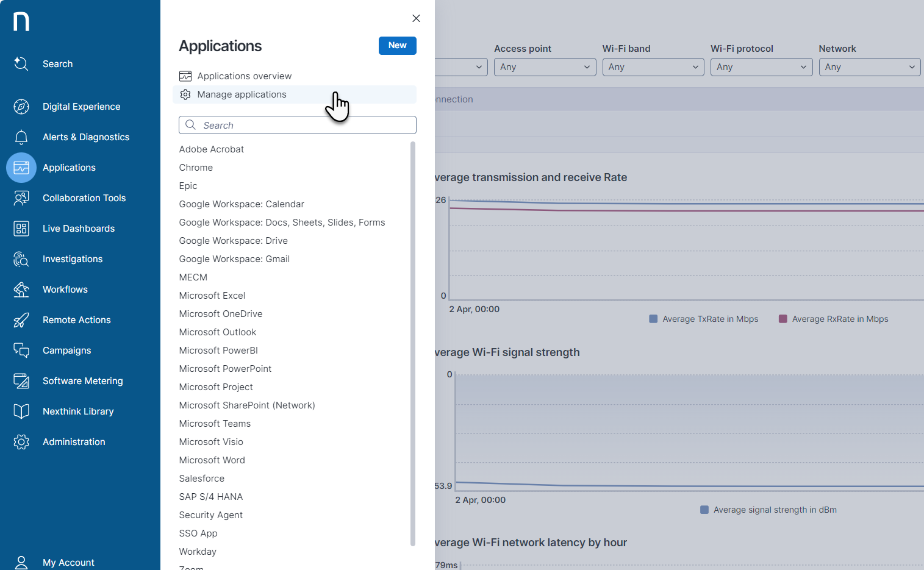Click the Collaboration Tools icon

click(21, 198)
